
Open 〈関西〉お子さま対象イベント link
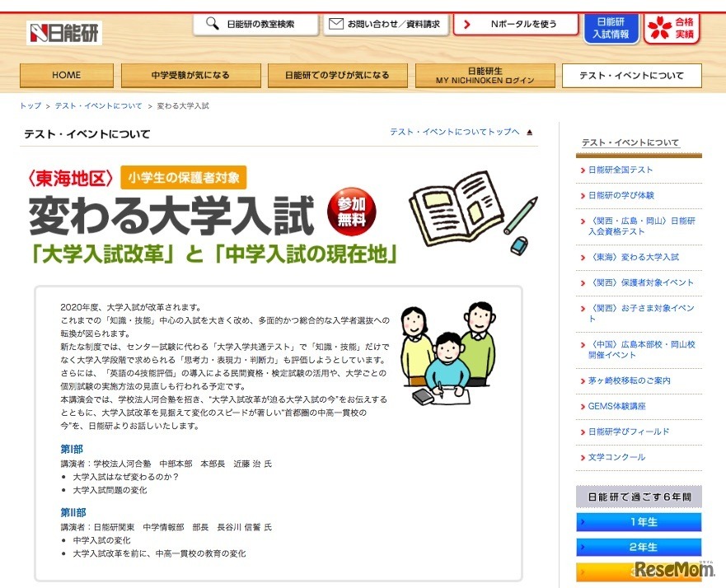click(x=641, y=313)
